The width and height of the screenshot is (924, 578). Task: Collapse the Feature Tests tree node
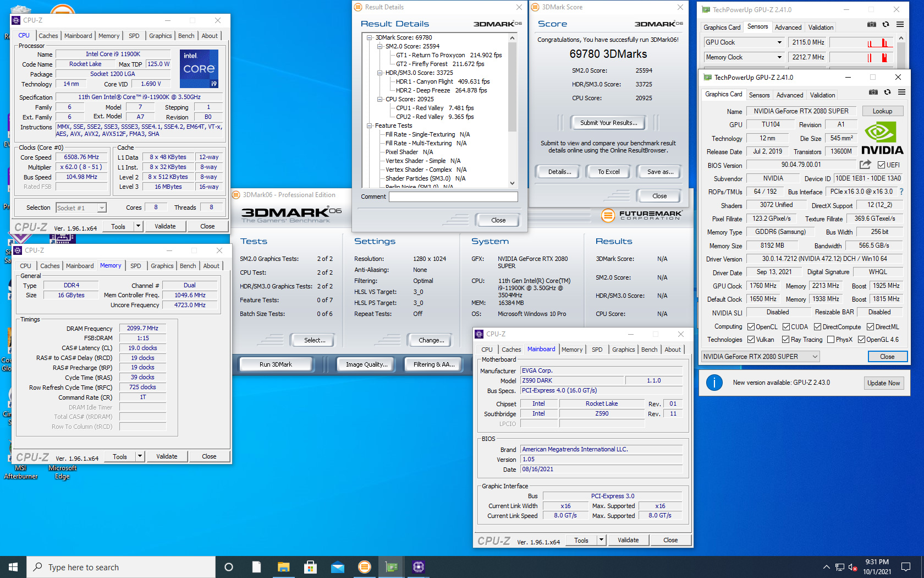point(370,126)
